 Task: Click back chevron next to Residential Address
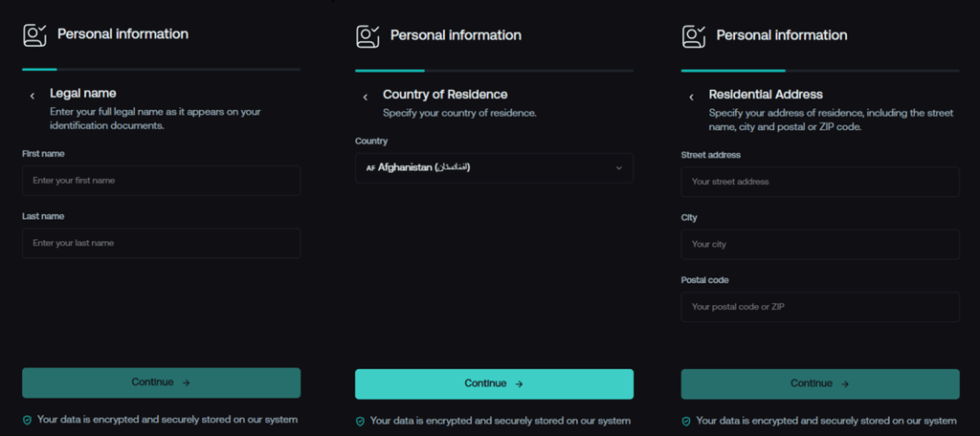click(691, 97)
